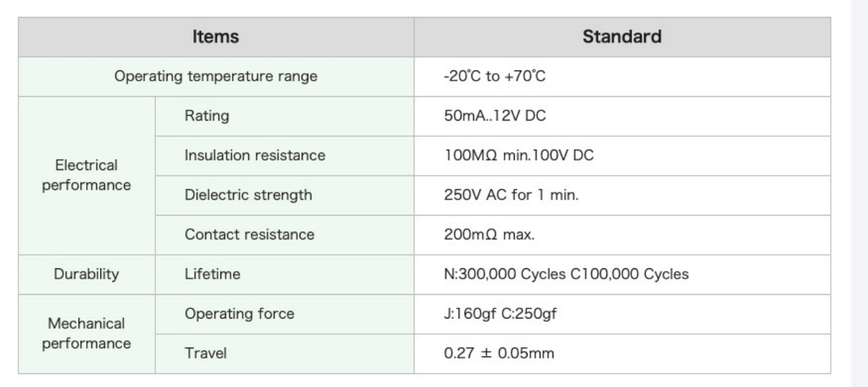Select the Lifetime row label

[212, 274]
